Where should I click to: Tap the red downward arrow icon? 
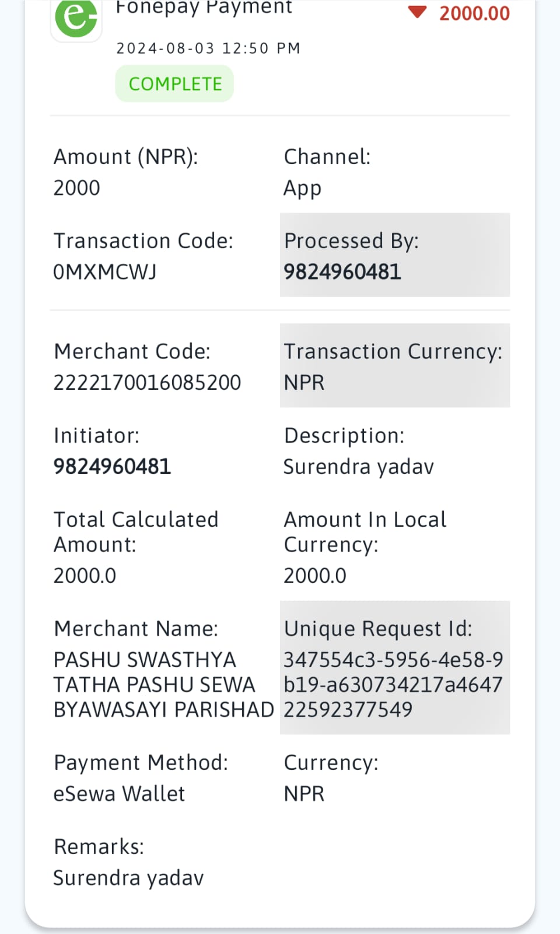click(417, 12)
